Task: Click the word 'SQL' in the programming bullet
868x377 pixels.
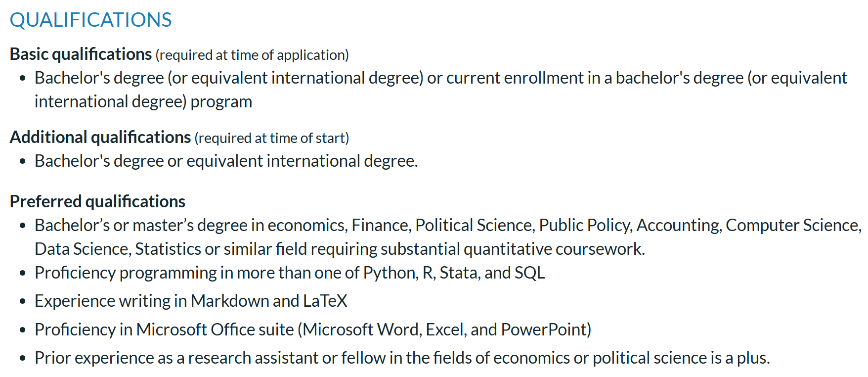Action: tap(529, 273)
